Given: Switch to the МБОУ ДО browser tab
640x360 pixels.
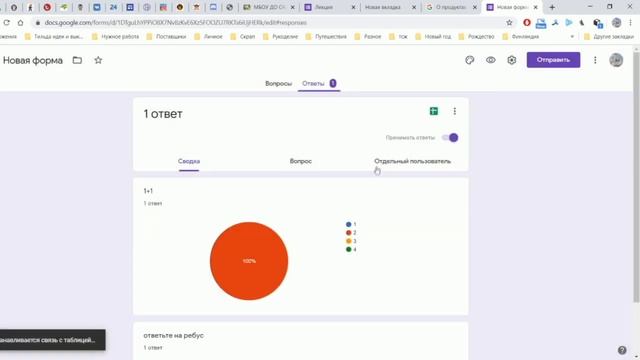Looking at the screenshot, I should click(269, 7).
